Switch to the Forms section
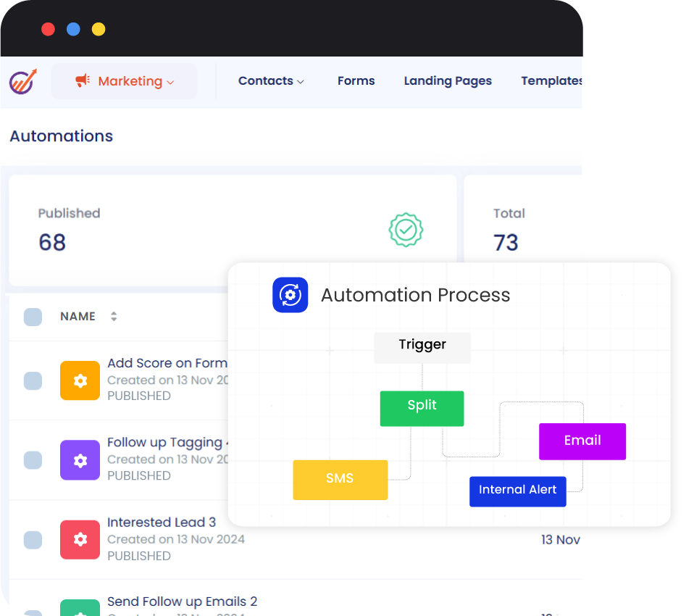The image size is (694, 616). [356, 80]
